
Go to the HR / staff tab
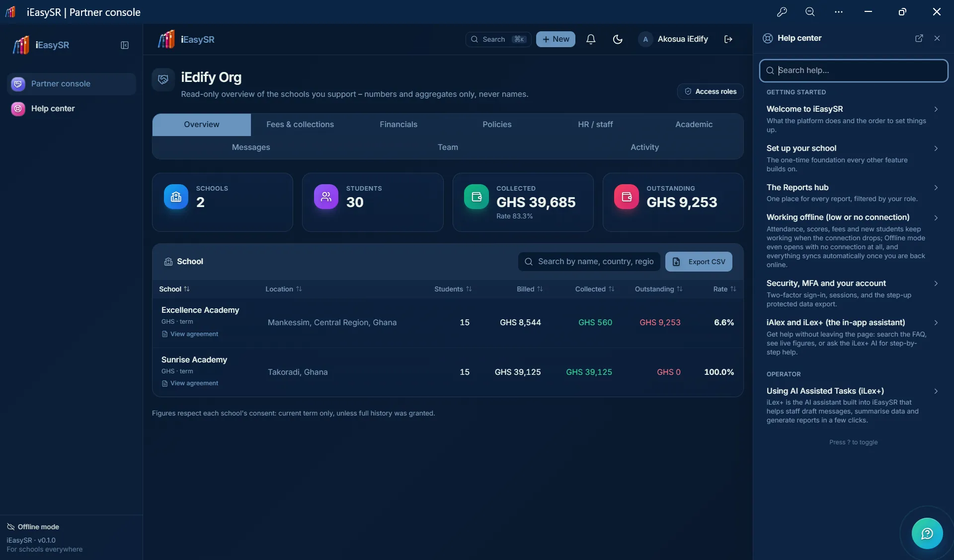tap(595, 125)
